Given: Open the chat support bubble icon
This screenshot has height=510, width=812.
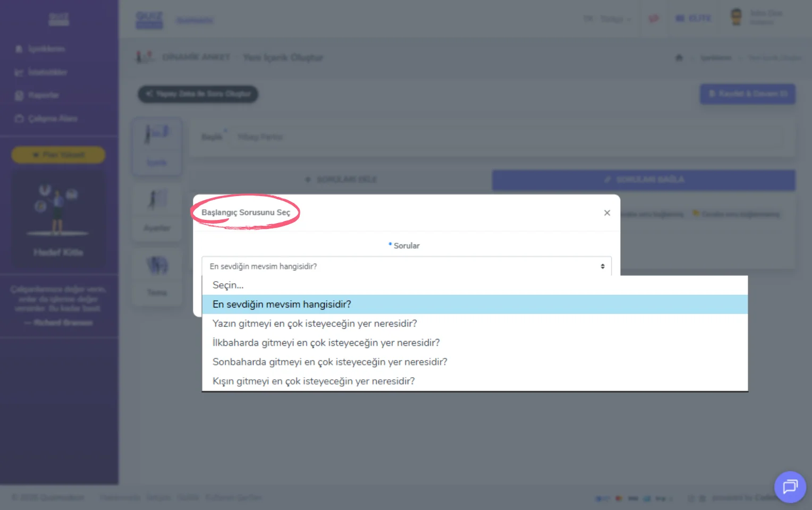Looking at the screenshot, I should 790,487.
